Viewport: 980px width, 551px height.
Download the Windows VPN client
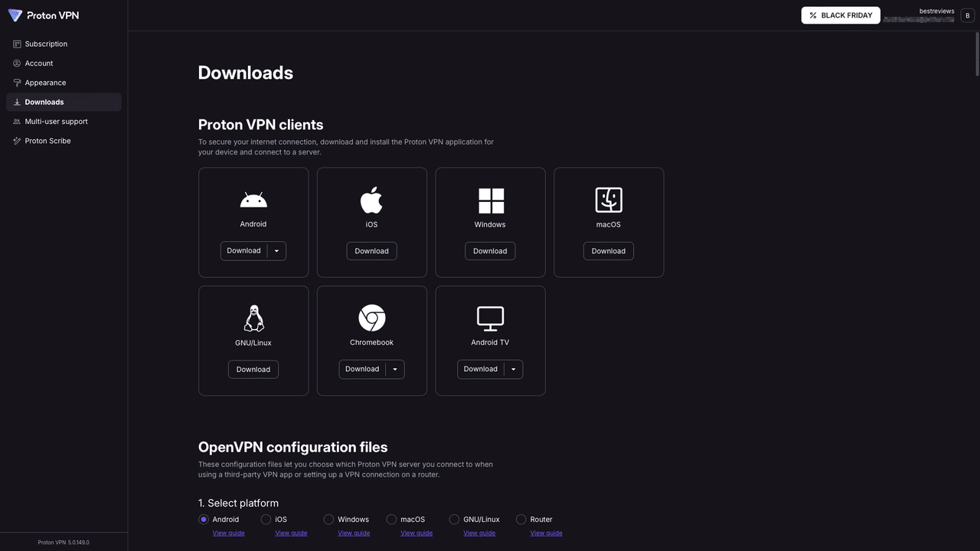(489, 250)
